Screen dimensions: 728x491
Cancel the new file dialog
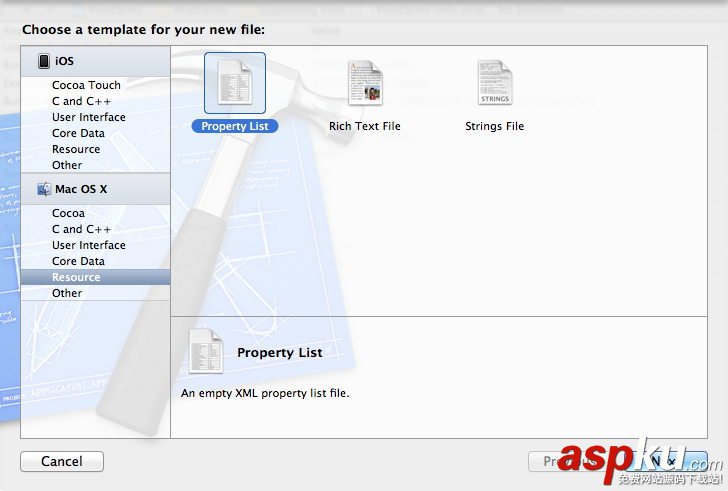click(62, 461)
